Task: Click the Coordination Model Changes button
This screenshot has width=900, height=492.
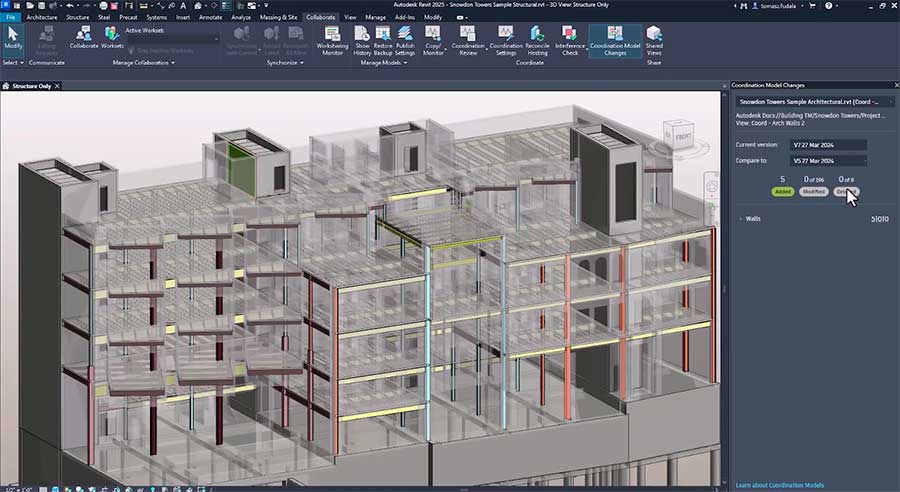Action: tap(614, 40)
